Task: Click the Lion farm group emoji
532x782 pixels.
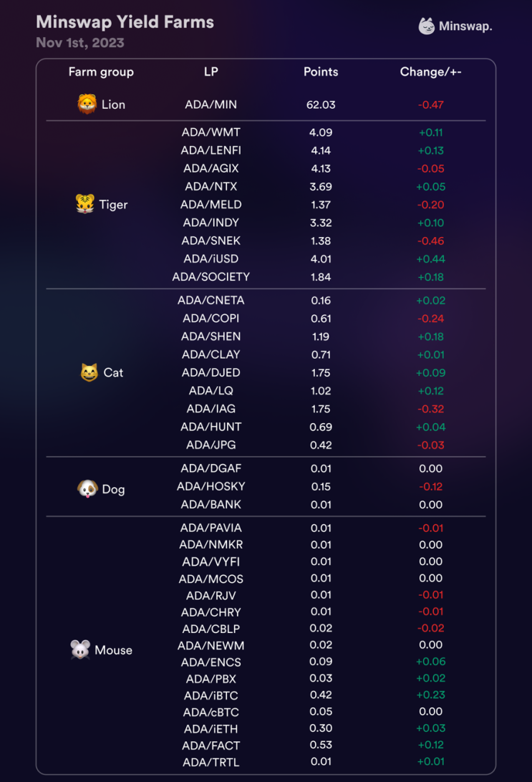Action: (87, 105)
